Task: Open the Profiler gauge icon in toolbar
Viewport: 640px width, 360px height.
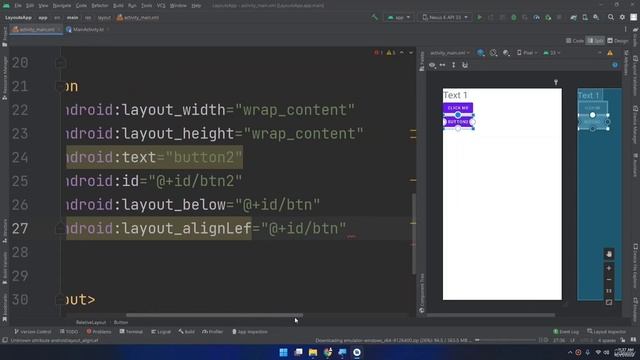Action: point(537,18)
